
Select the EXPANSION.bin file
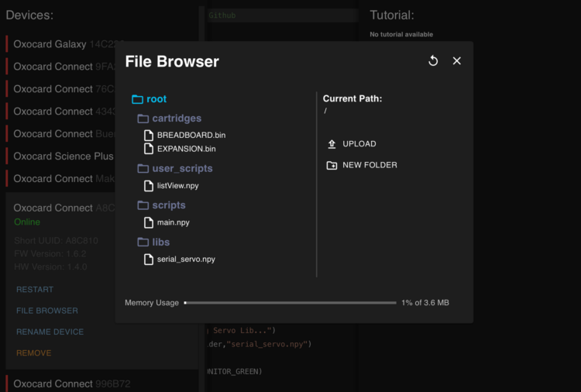click(x=186, y=149)
